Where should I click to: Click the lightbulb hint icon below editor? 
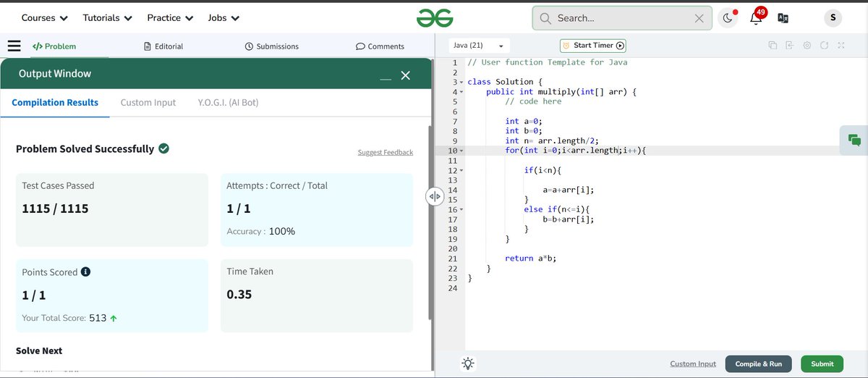(x=468, y=364)
